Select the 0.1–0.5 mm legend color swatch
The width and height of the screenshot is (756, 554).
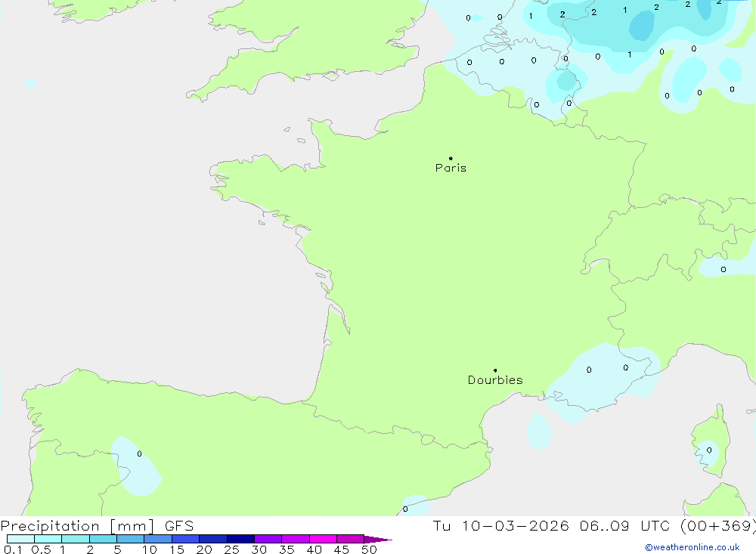[20, 539]
